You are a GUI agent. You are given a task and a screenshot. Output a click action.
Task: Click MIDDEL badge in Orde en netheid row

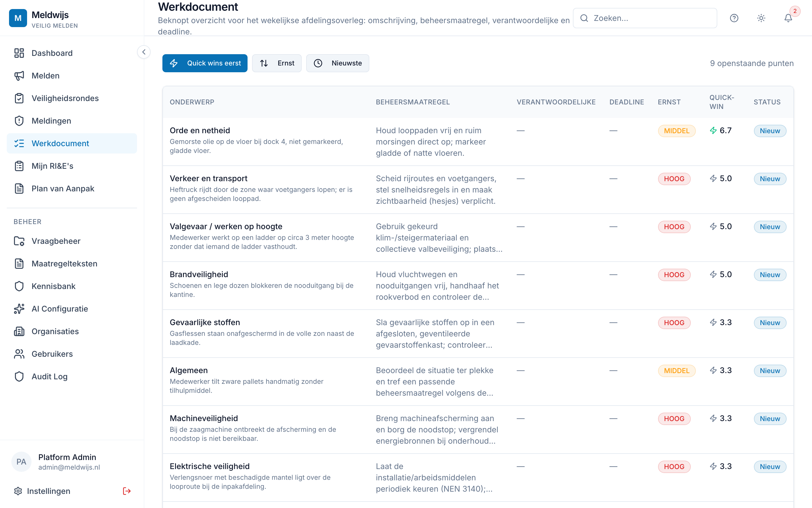[x=676, y=131]
